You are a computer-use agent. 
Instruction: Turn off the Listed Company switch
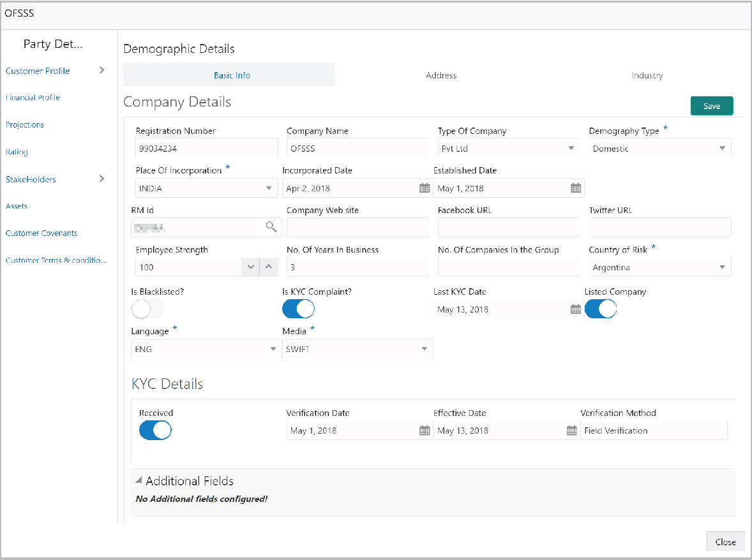click(x=600, y=309)
